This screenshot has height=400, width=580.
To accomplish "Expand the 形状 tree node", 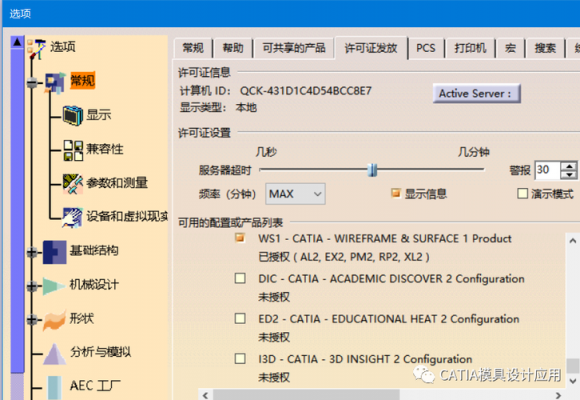I will click(32, 319).
